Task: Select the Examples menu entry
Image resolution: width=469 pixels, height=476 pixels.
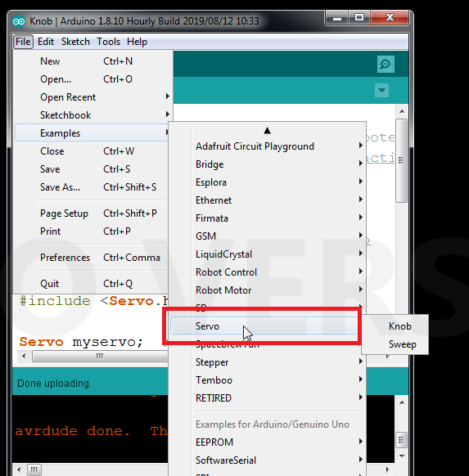Action: pos(91,133)
